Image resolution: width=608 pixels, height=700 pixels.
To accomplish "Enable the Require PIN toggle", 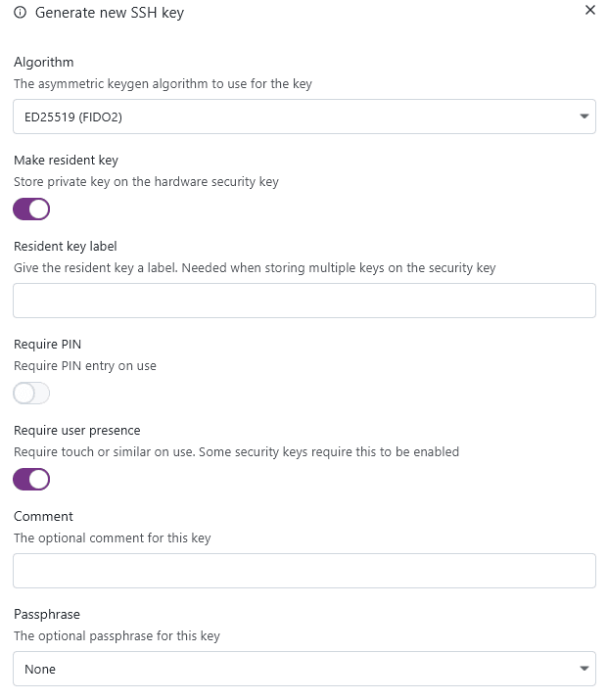I will [x=31, y=394].
